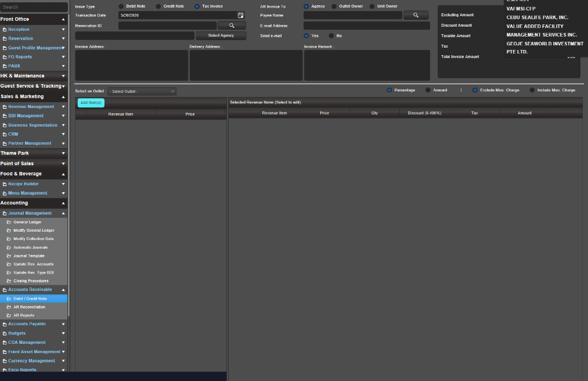588x381 pixels.
Task: Click the Currency Management folder icon
Action: coord(5,361)
